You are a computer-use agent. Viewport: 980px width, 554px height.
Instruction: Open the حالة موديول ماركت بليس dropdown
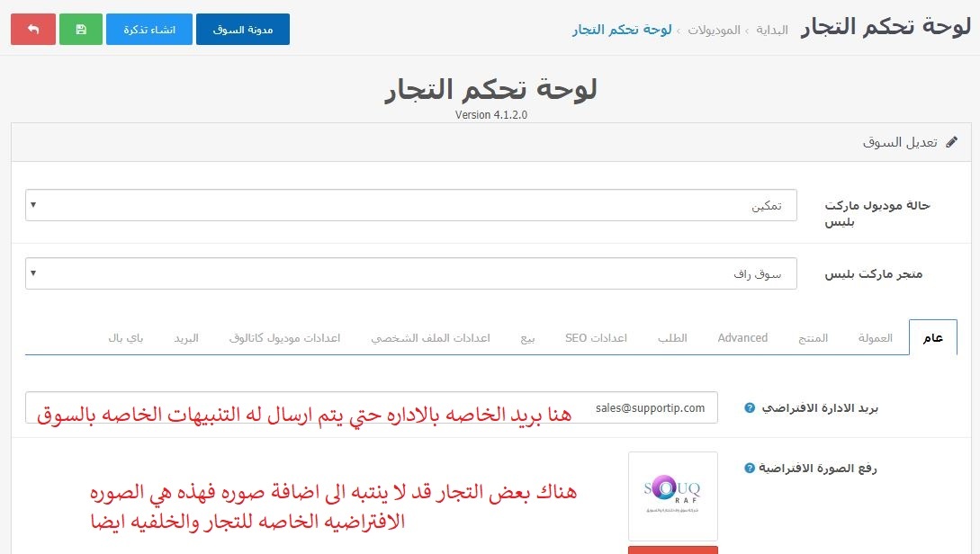pyautogui.click(x=411, y=205)
